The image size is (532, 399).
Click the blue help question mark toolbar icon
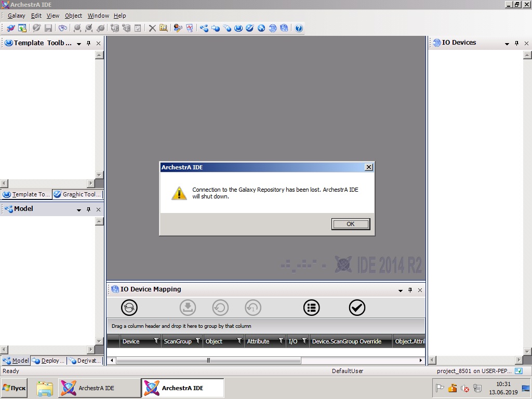tap(299, 28)
